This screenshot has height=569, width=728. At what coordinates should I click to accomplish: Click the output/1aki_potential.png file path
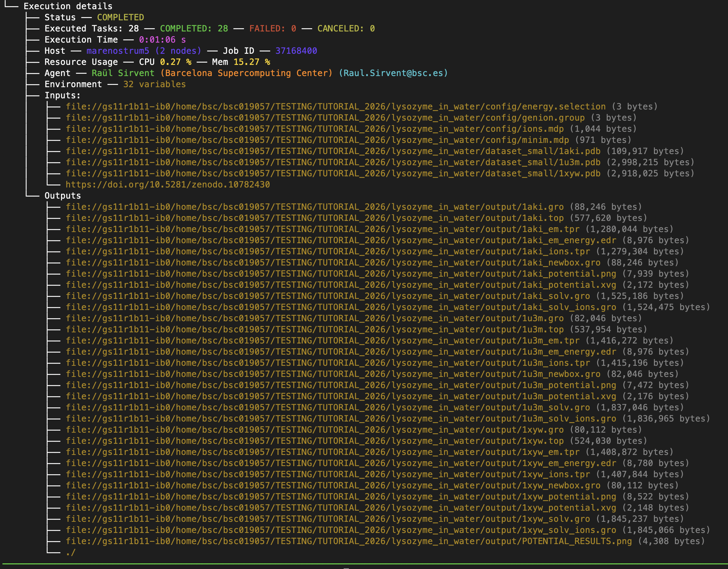coord(341,274)
